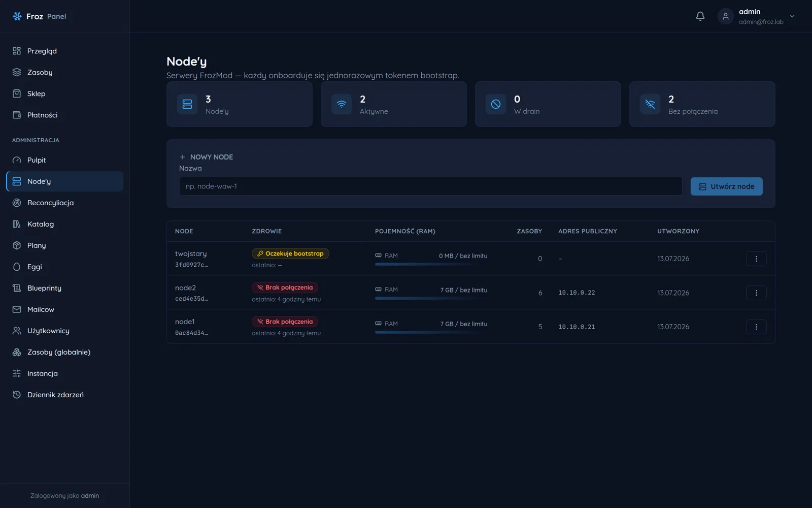This screenshot has width=812, height=508.
Task: Open the actions menu for node2
Action: point(756,293)
